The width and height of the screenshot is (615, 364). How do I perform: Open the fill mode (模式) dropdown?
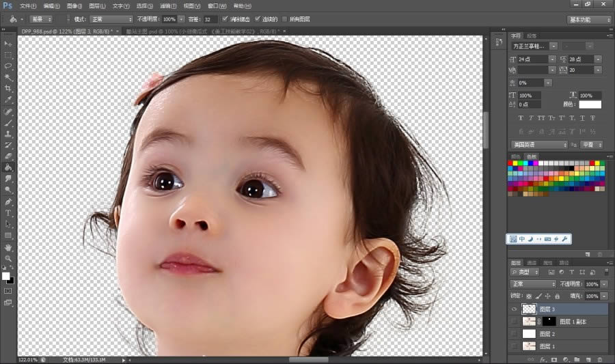point(111,19)
